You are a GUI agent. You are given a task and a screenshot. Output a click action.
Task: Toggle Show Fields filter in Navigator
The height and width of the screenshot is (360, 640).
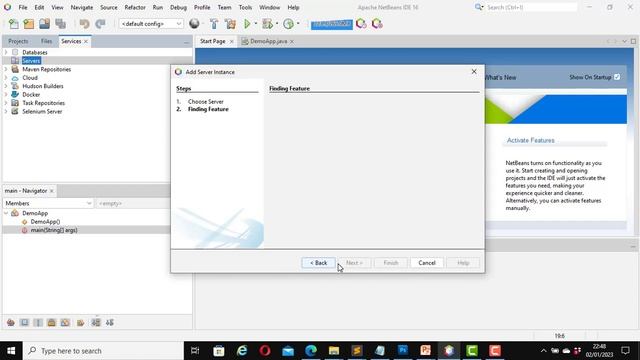(24, 323)
